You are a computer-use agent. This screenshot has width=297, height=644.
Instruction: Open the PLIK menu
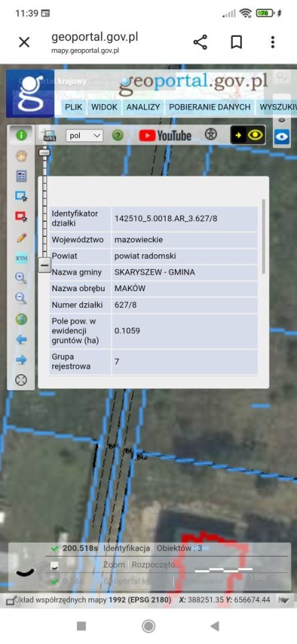(74, 107)
